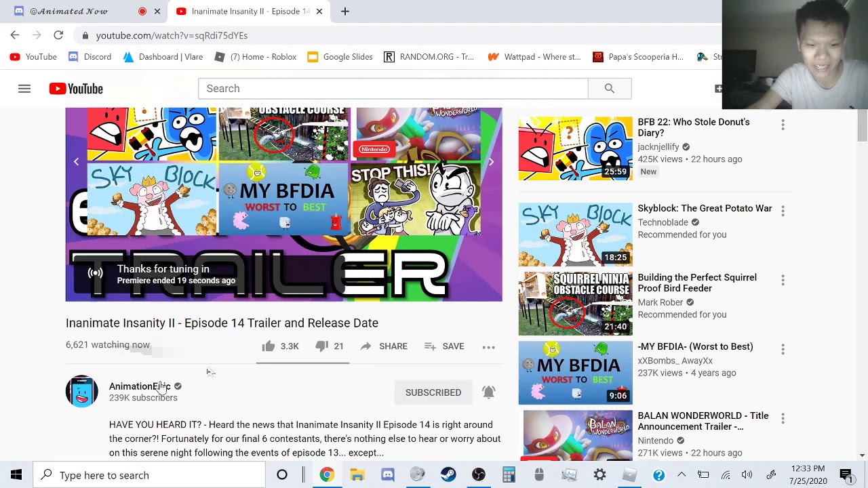Toggle the SUBSCRIBED button
The height and width of the screenshot is (488, 868).
click(x=433, y=392)
